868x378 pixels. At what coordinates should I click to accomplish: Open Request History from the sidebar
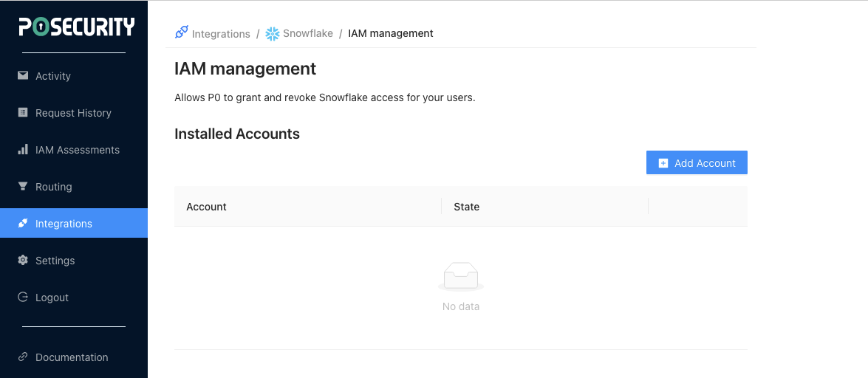point(73,113)
